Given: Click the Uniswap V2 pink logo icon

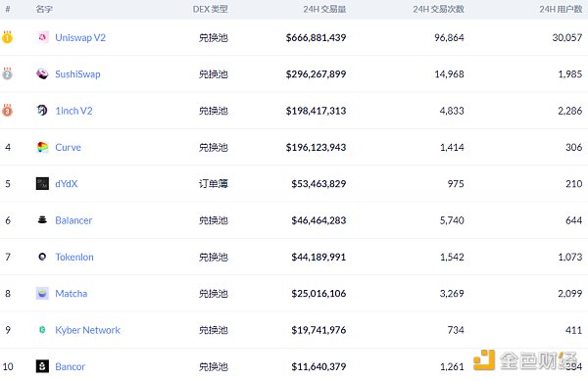Looking at the screenshot, I should (42, 37).
